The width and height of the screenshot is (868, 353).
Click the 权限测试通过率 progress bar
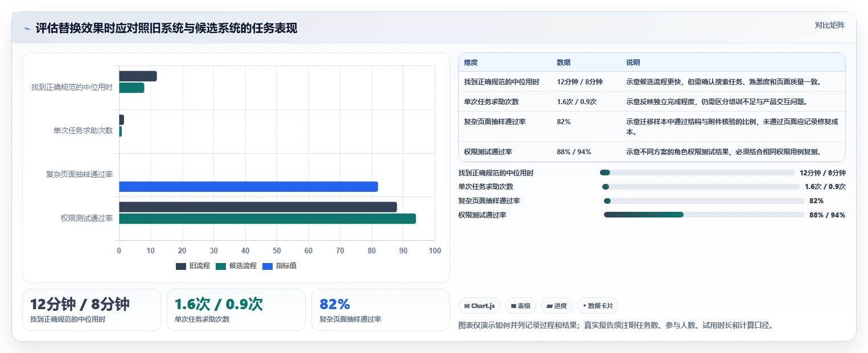coord(704,215)
